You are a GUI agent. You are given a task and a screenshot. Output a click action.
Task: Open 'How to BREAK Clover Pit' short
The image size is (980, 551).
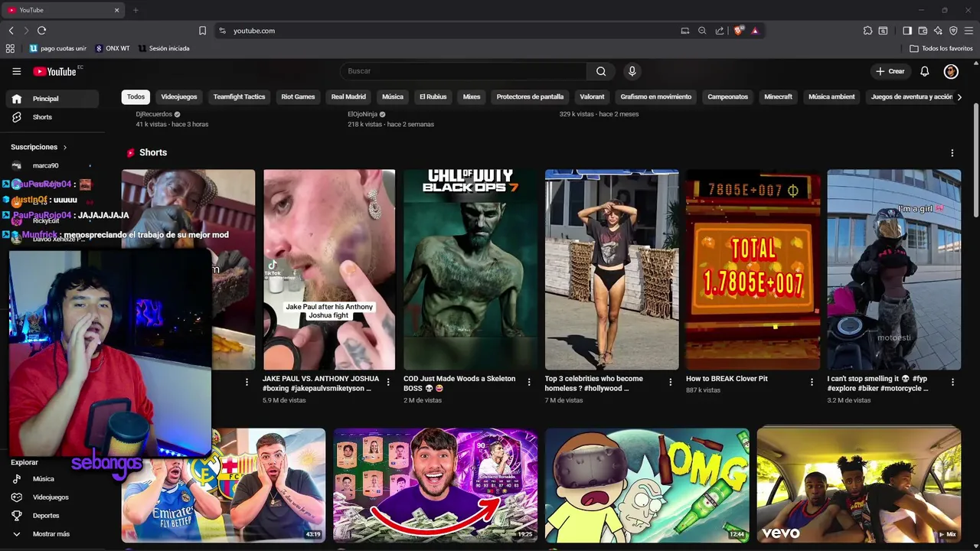point(753,269)
